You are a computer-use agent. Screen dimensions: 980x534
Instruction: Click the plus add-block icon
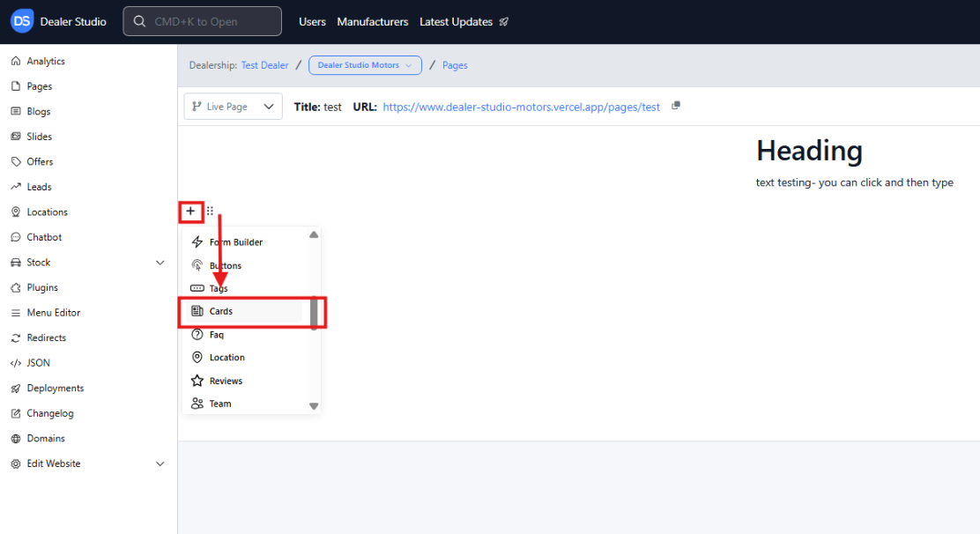click(190, 211)
